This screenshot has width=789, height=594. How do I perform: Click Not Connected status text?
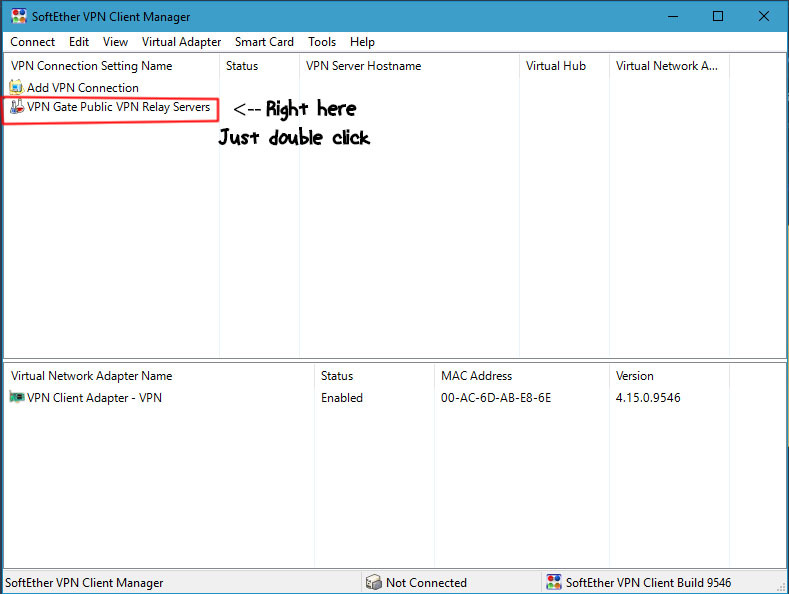click(x=426, y=582)
